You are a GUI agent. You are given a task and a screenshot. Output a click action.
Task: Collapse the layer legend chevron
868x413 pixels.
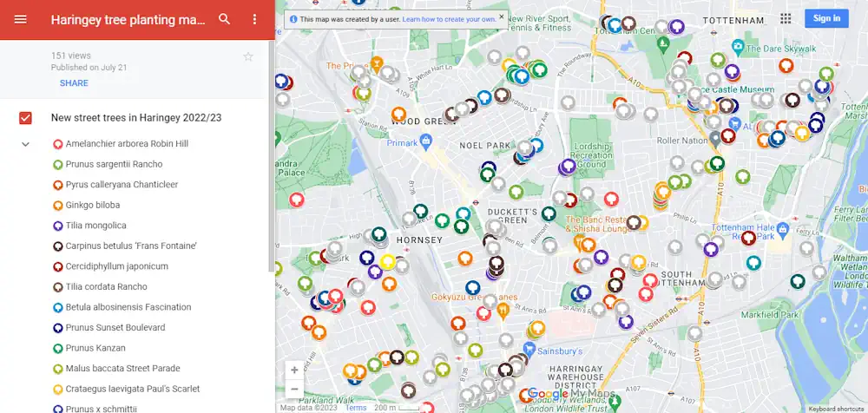point(25,144)
